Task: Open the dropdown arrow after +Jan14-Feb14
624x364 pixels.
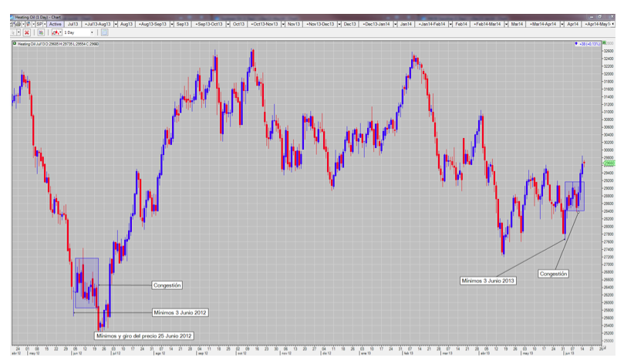Action: pos(450,24)
